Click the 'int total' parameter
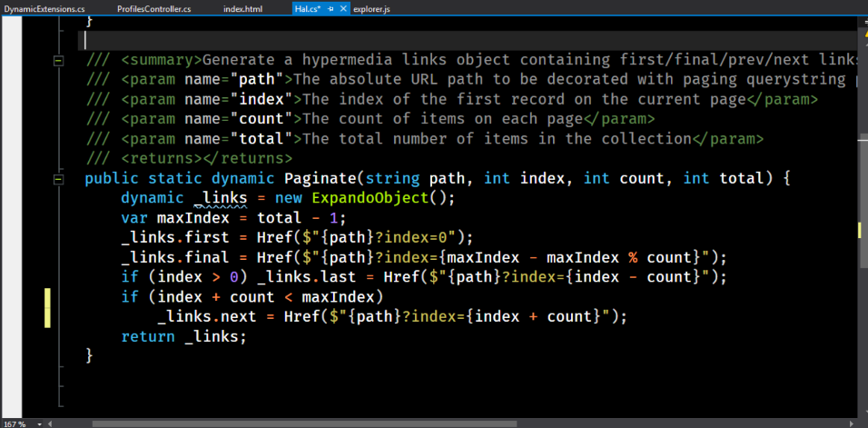 [723, 179]
